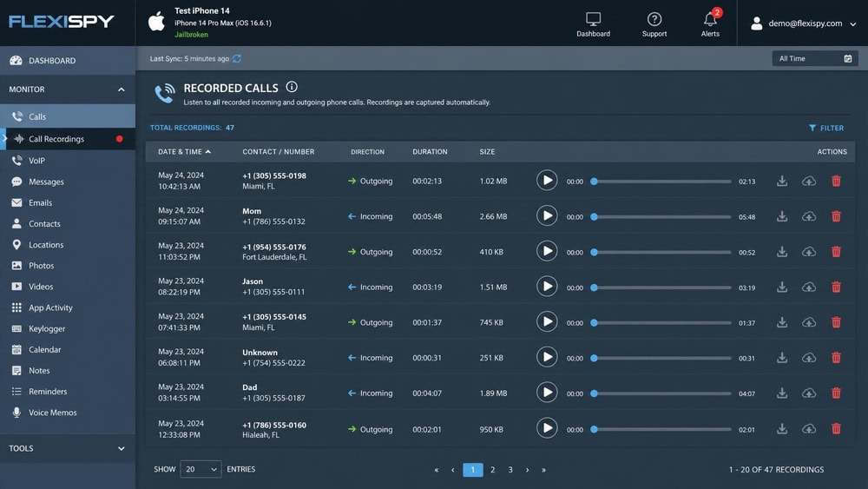This screenshot has height=489, width=868.
Task: Download the Hialeah call recording
Action: [x=782, y=429]
